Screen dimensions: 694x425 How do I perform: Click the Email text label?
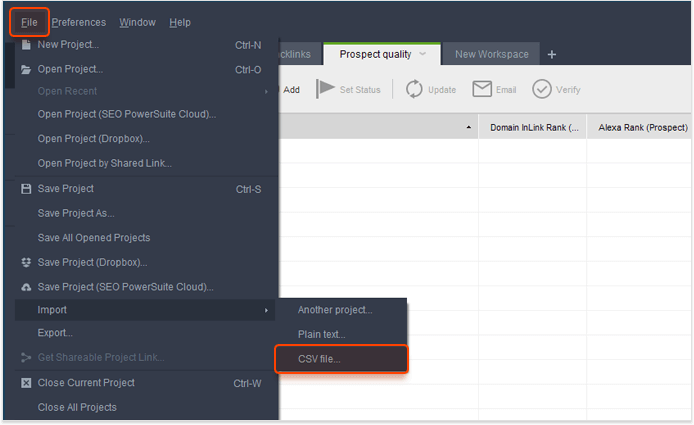point(506,90)
